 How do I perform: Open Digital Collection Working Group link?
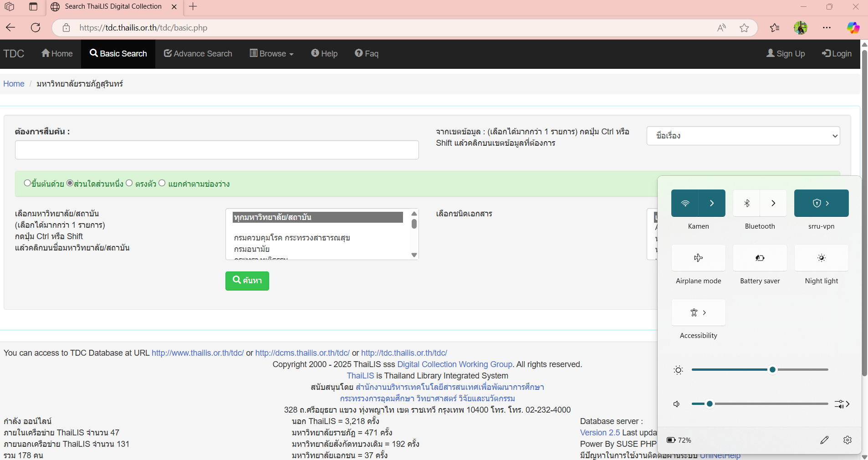click(454, 364)
